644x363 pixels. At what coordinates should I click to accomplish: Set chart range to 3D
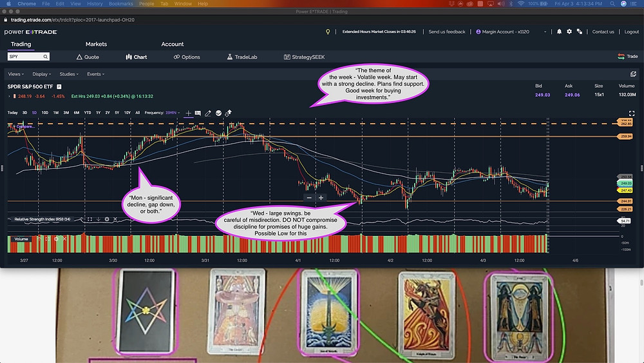(24, 113)
